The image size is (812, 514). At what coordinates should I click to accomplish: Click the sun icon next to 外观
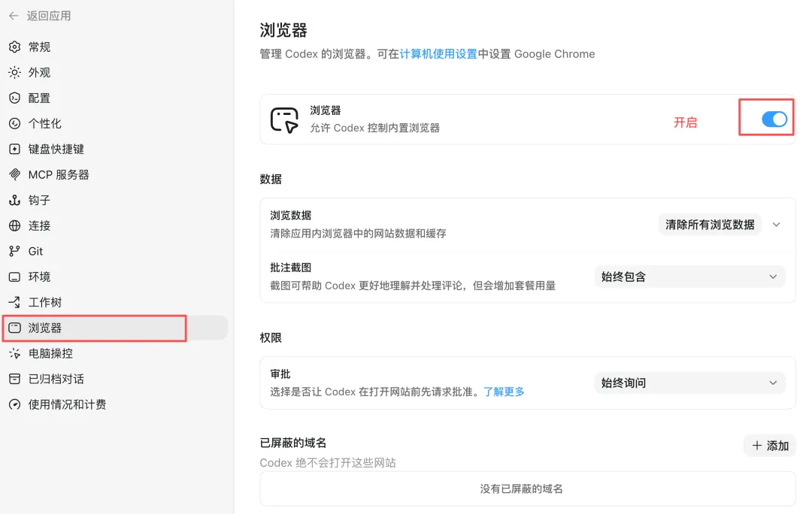(14, 72)
